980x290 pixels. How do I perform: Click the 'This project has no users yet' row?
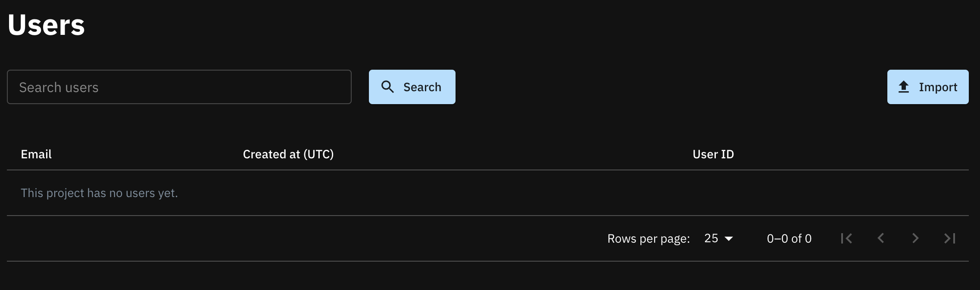tap(488, 193)
